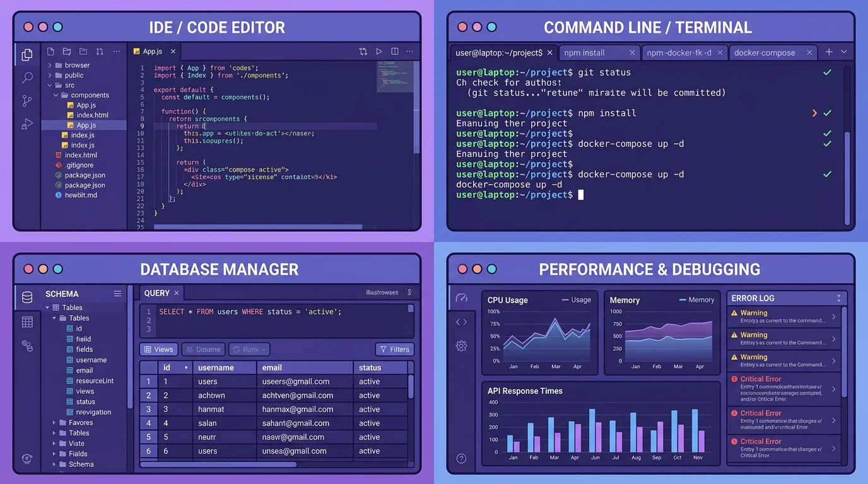Expand the public folder in the editor explorer

point(50,75)
